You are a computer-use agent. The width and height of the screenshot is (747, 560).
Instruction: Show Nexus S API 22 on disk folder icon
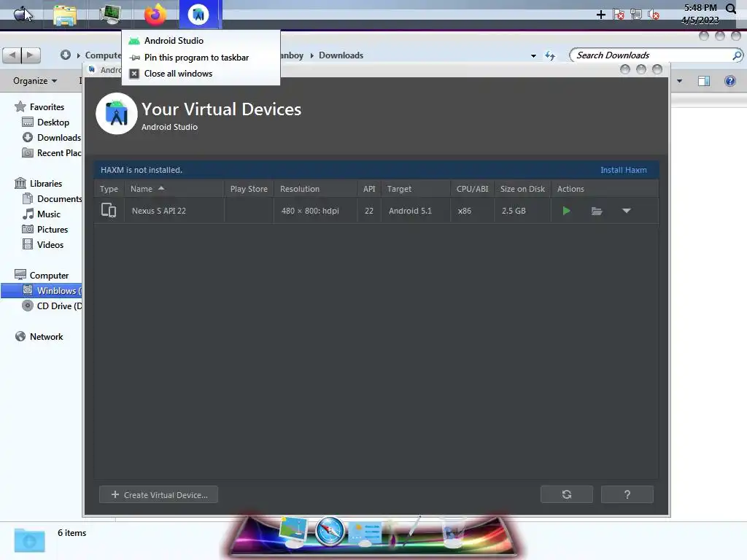[x=597, y=211]
